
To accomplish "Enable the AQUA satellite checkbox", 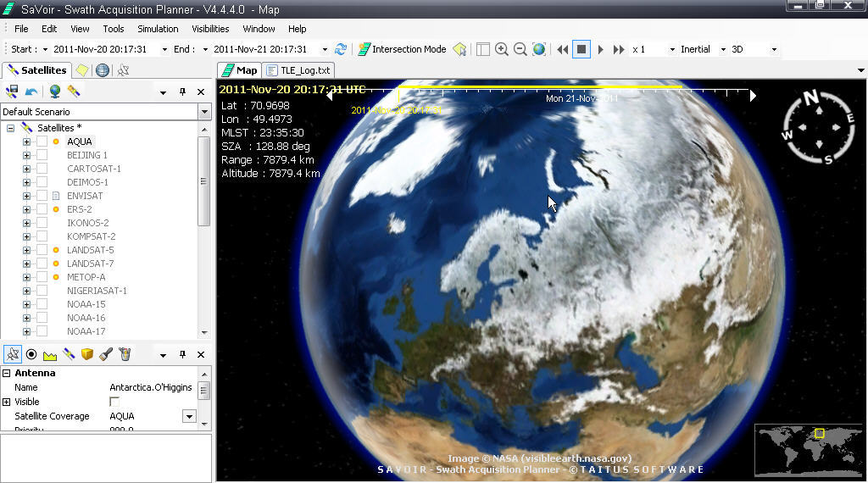I will [x=42, y=142].
